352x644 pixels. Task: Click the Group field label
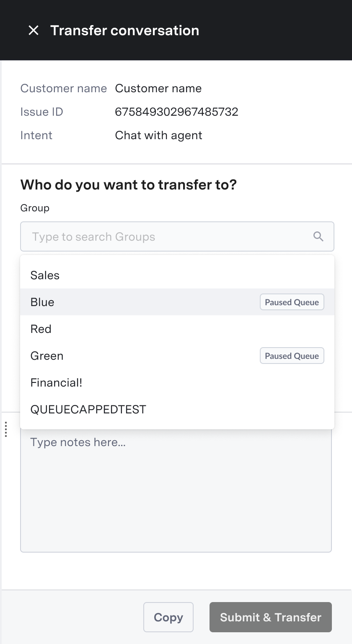tap(35, 208)
